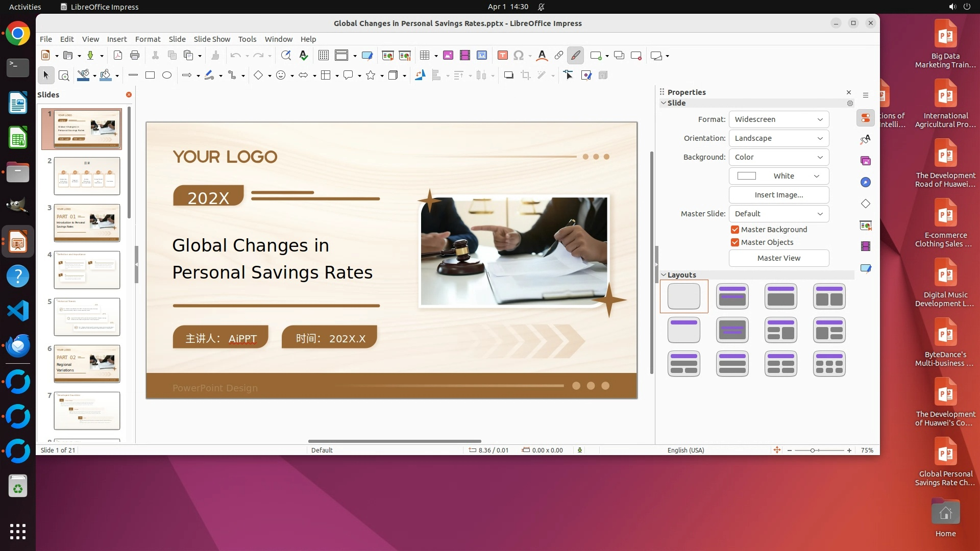Click the Export as PDF icon

[118, 56]
